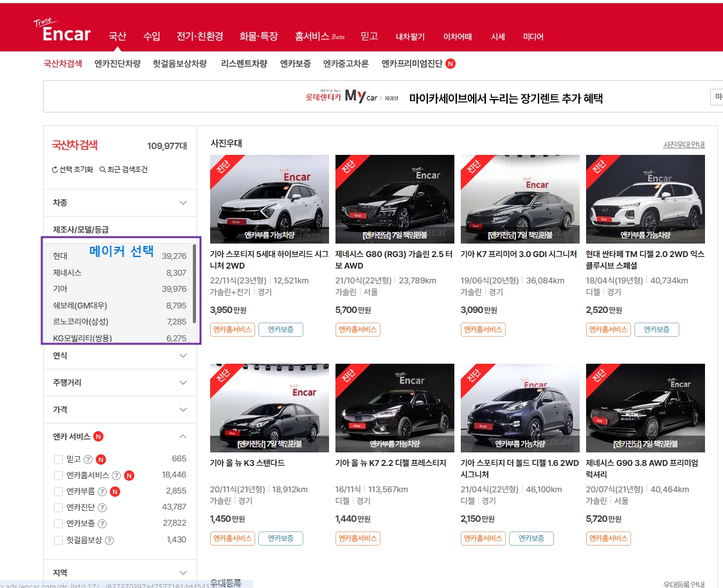This screenshot has width=723, height=588.
Task: Click the 선택 초기화 reset icon
Action: pyautogui.click(x=55, y=170)
